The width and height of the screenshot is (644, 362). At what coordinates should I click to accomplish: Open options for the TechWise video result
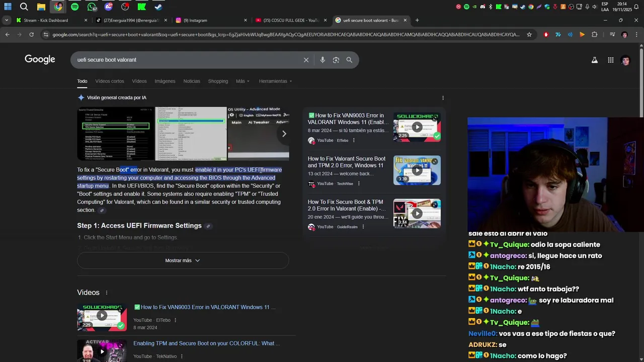[x=359, y=184]
